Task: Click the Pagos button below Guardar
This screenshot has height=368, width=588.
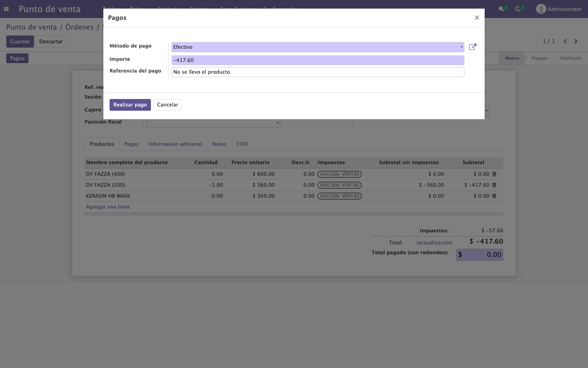Action: coord(17,58)
